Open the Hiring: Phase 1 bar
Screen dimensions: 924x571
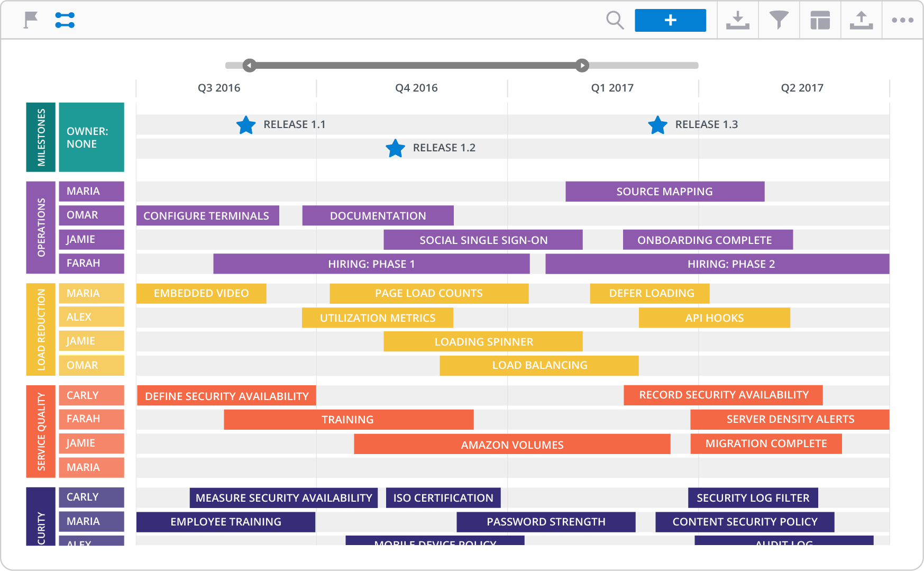coord(371,264)
